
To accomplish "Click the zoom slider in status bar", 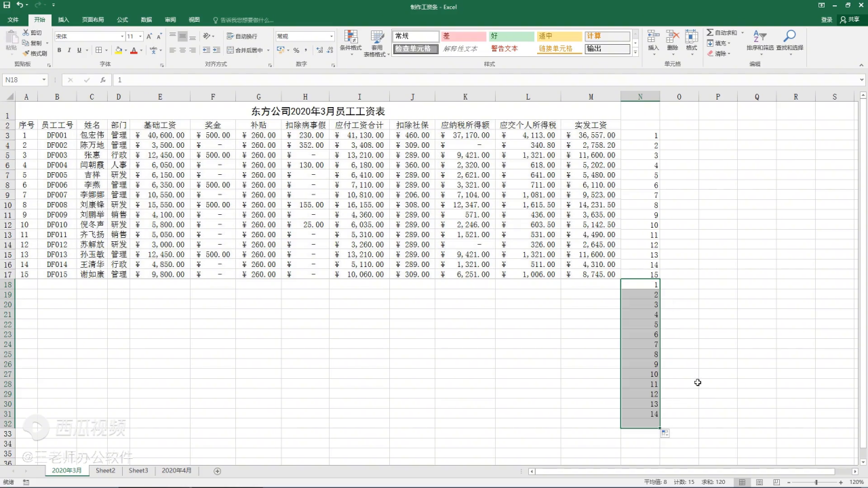I will point(816,482).
